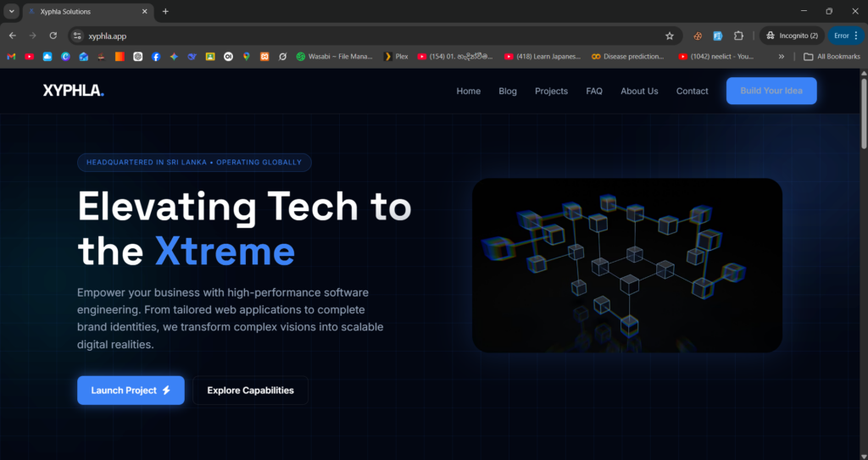Go back using the back arrow
Image resolution: width=868 pixels, height=460 pixels.
coord(13,36)
